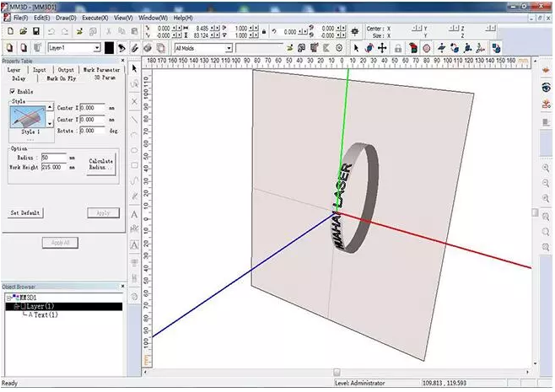Open the All Molds dropdown
Screen dimensions: 555x392
tap(228, 49)
